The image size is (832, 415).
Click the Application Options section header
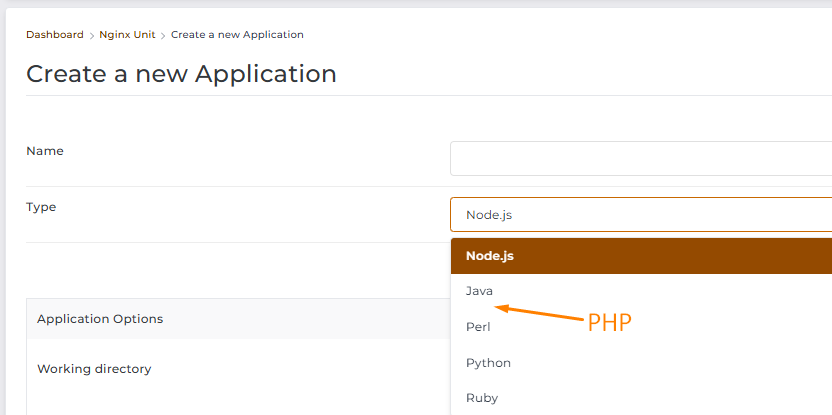pos(100,319)
